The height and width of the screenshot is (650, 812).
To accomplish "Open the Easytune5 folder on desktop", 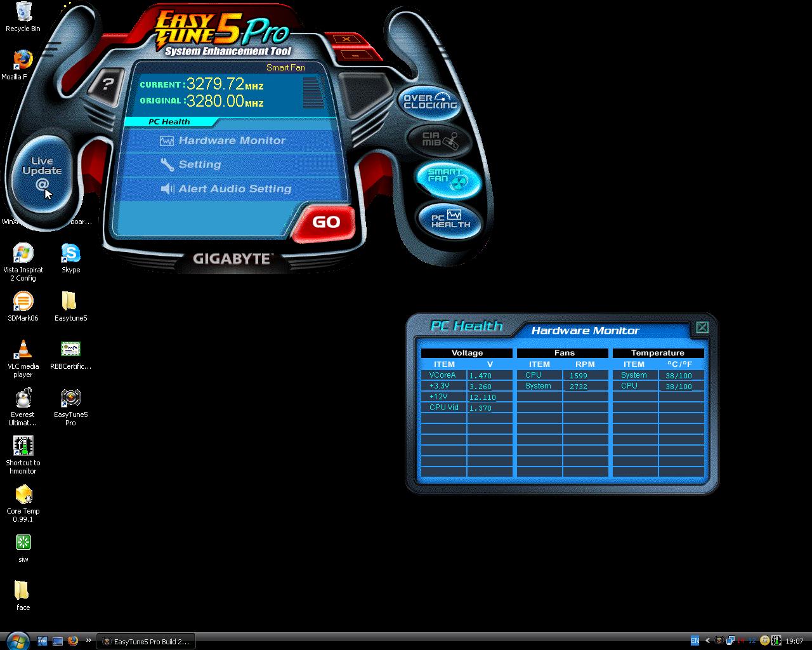I will tap(70, 307).
